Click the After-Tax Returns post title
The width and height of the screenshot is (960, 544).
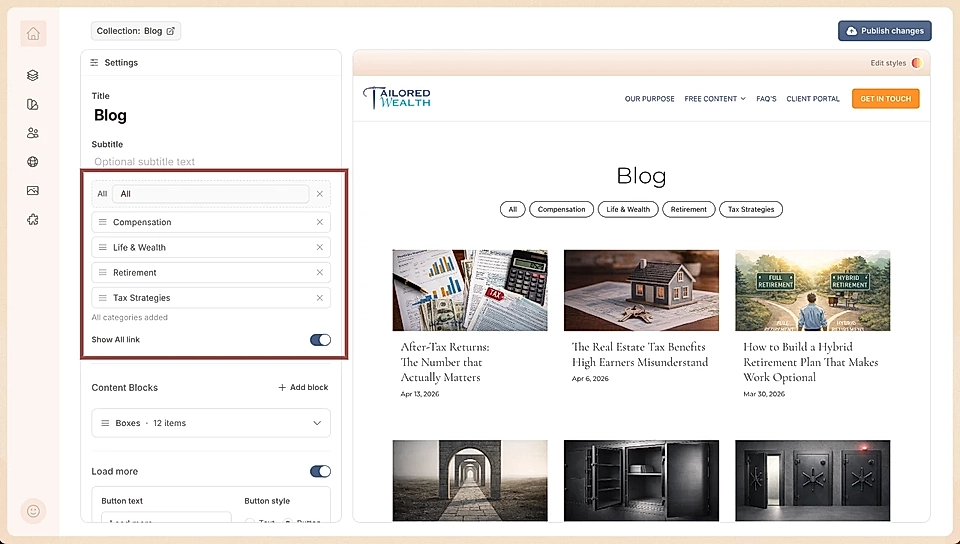point(445,362)
